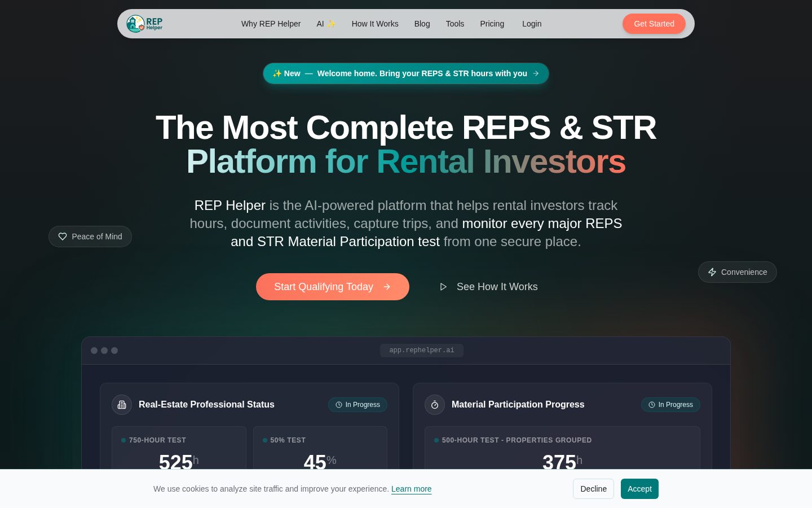Click the arrow in Start Qualifying Today
812x508 pixels.
pyautogui.click(x=387, y=287)
